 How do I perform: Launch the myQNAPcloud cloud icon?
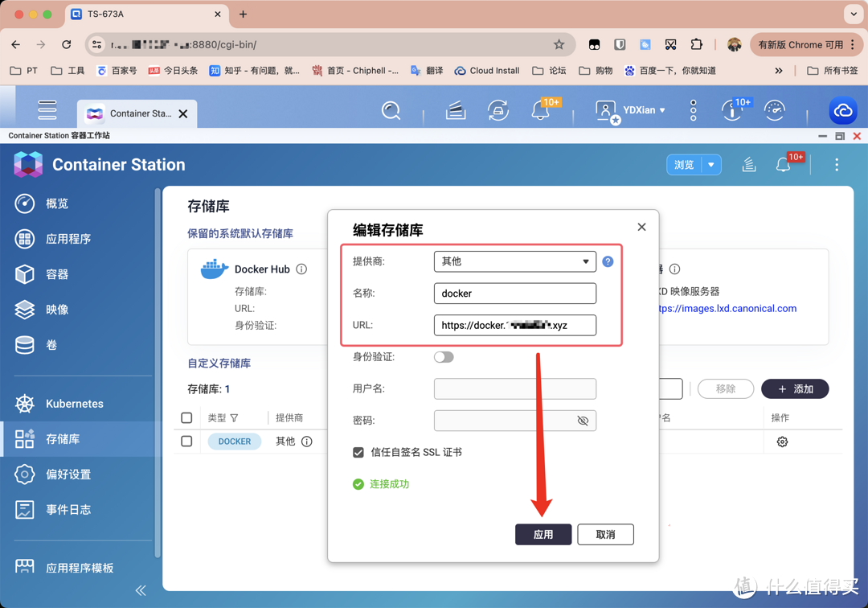tap(842, 110)
